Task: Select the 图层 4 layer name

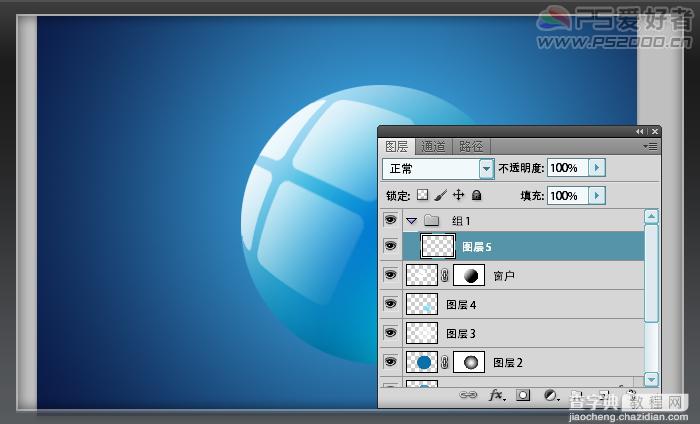Action: pos(461,305)
